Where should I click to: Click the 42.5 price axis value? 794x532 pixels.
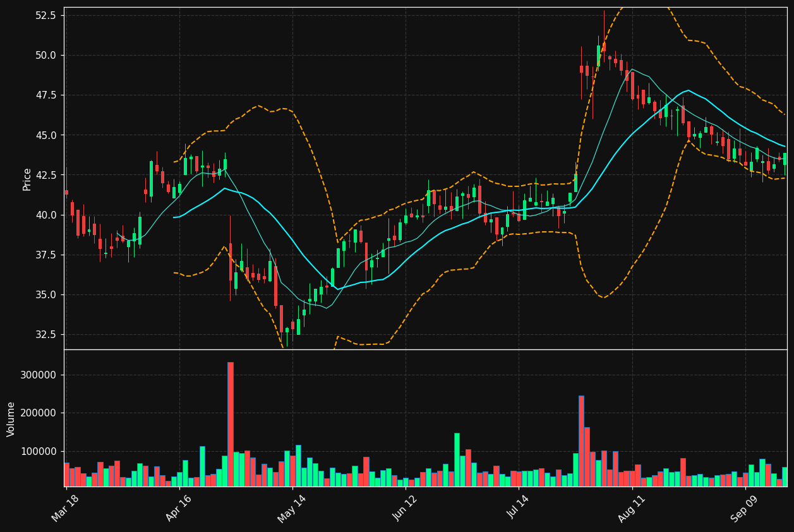click(46, 175)
